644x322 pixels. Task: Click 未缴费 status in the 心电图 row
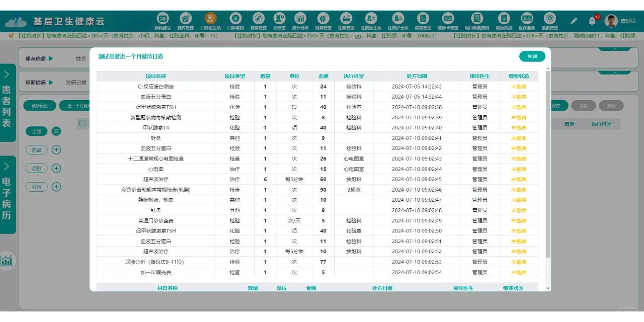tap(519, 169)
